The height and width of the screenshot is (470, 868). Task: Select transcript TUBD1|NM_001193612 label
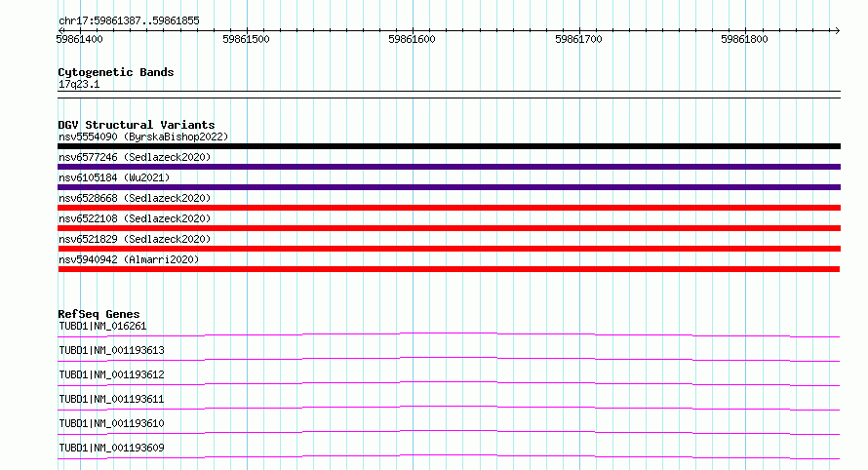coord(111,374)
